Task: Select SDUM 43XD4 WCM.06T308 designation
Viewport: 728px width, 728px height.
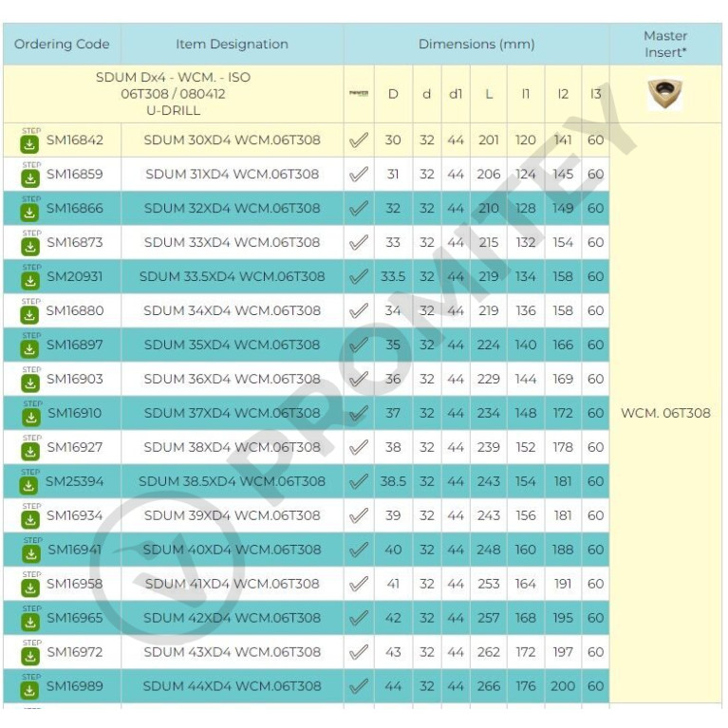Action: pyautogui.click(x=232, y=652)
